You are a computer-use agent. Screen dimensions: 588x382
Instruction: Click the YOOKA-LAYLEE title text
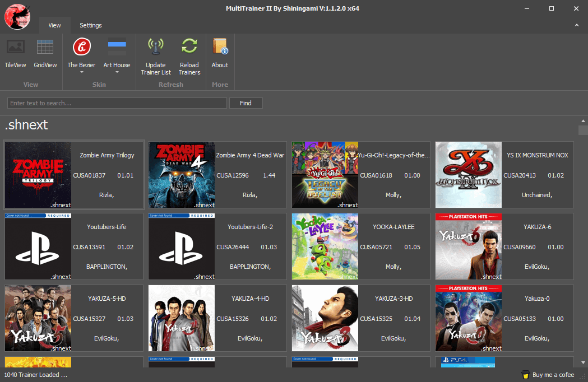[393, 227]
